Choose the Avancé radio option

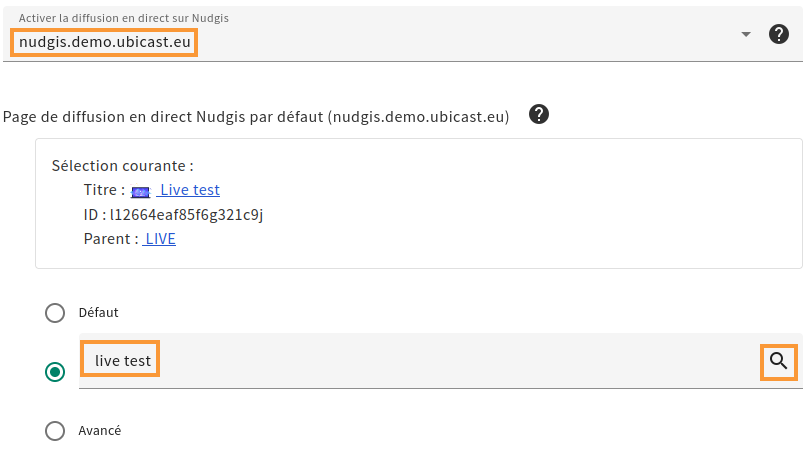[55, 431]
